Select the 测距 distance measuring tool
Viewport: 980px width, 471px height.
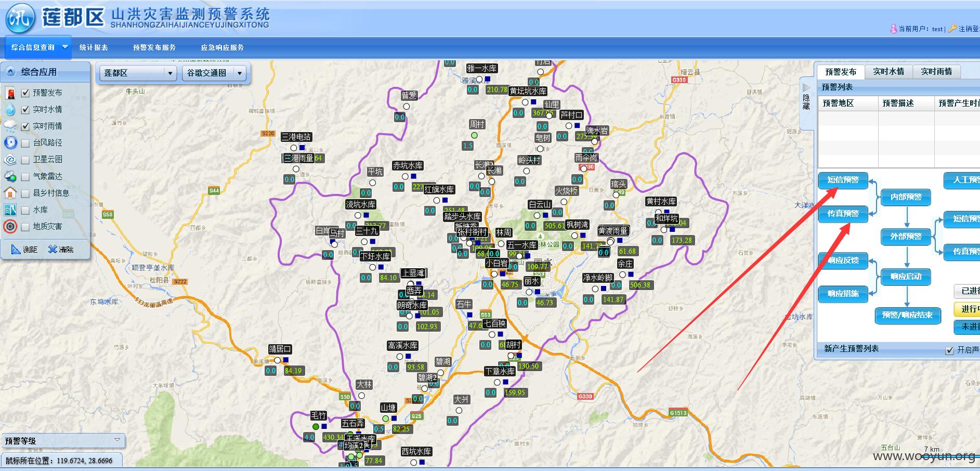pos(24,250)
